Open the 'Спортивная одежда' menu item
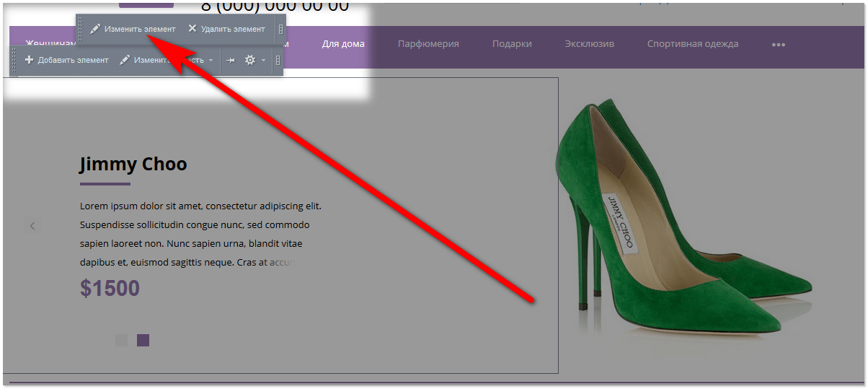Screen dimensions: 868x389 point(693,44)
